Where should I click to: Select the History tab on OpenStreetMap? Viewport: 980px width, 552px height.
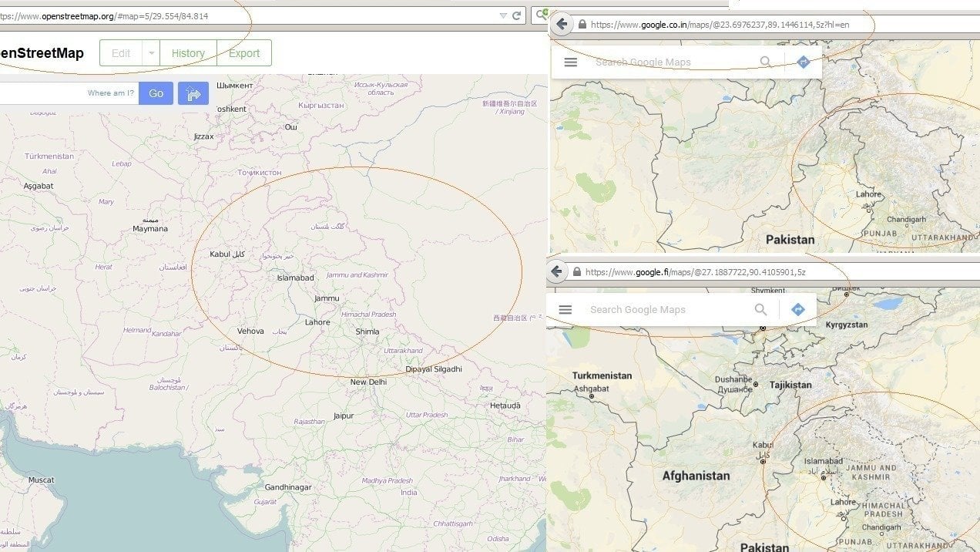click(187, 52)
